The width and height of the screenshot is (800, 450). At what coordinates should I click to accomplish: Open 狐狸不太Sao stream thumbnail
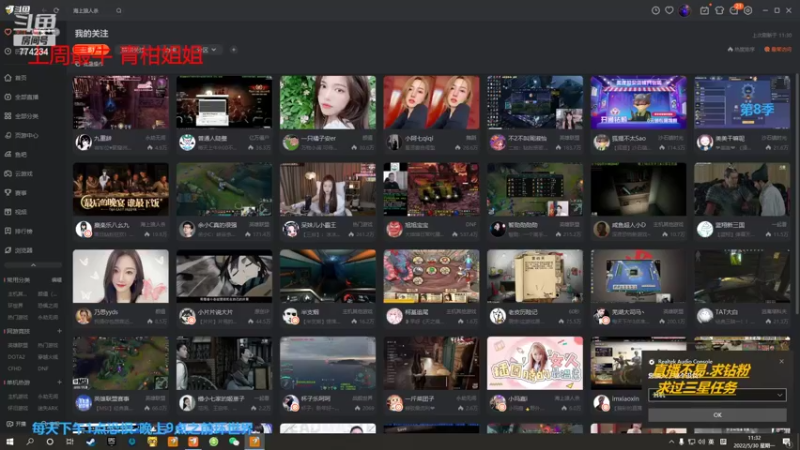coord(638,103)
